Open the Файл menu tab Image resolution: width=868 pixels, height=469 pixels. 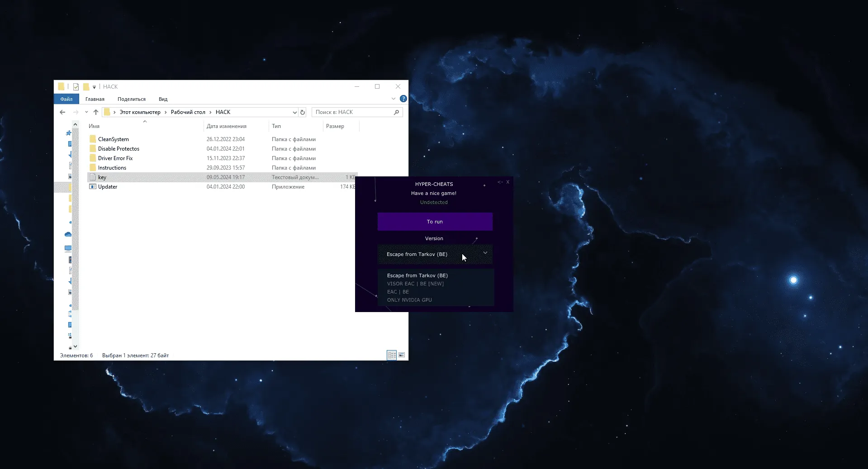click(x=66, y=99)
